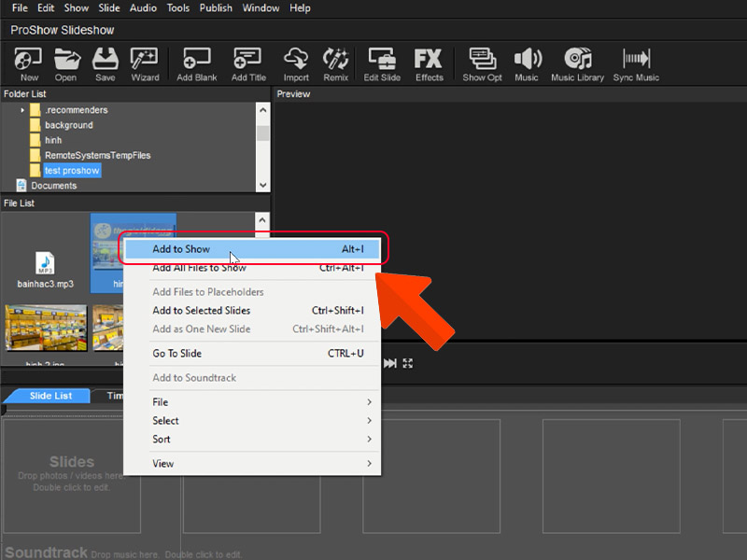
Task: Edit the current slide
Action: pyautogui.click(x=381, y=63)
